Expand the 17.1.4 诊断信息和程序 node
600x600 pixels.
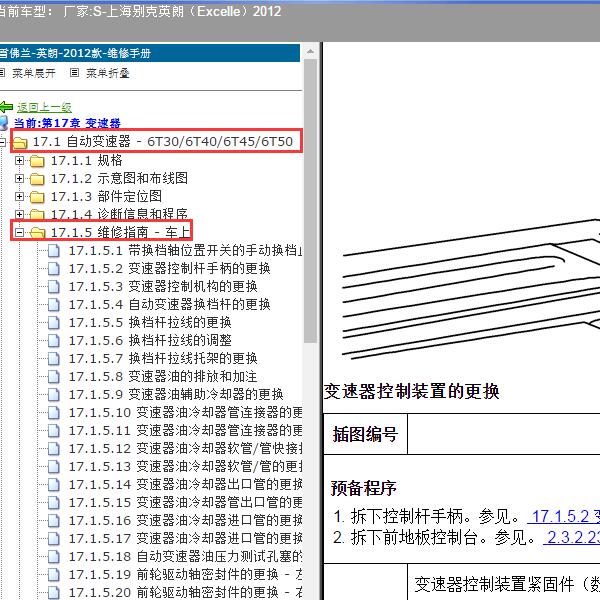pos(19,214)
